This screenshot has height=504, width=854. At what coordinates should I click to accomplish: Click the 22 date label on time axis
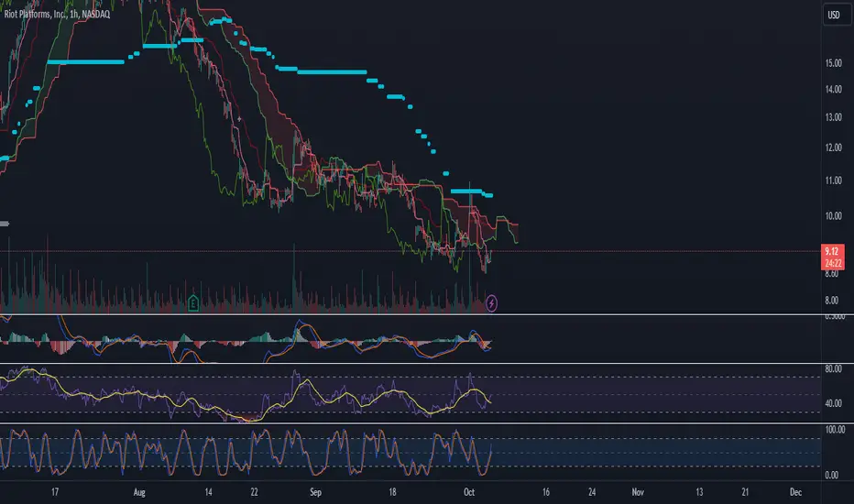[254, 493]
